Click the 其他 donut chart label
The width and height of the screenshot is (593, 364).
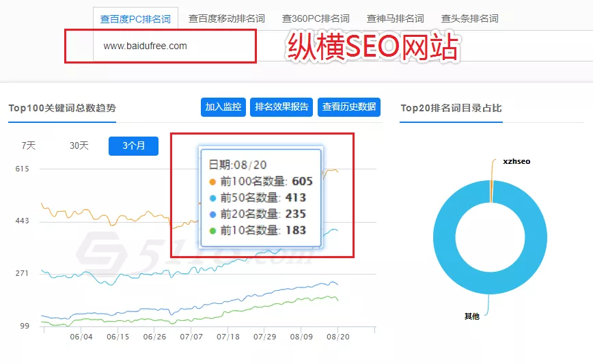(x=471, y=316)
